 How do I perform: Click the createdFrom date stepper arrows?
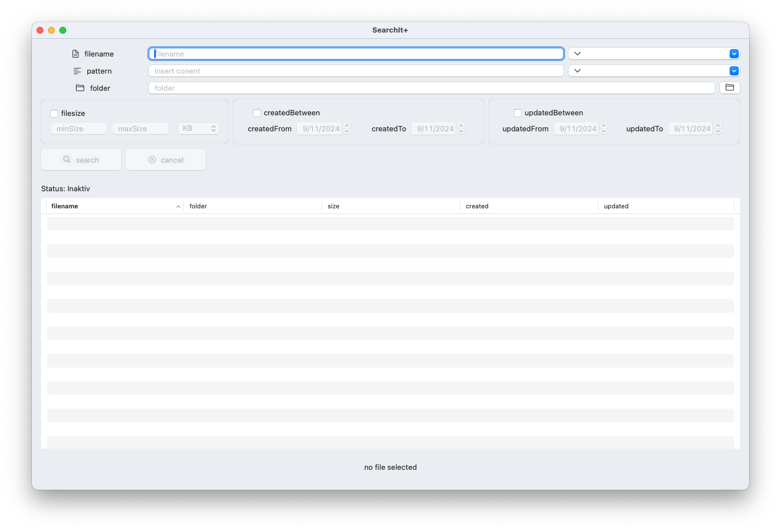pyautogui.click(x=347, y=128)
